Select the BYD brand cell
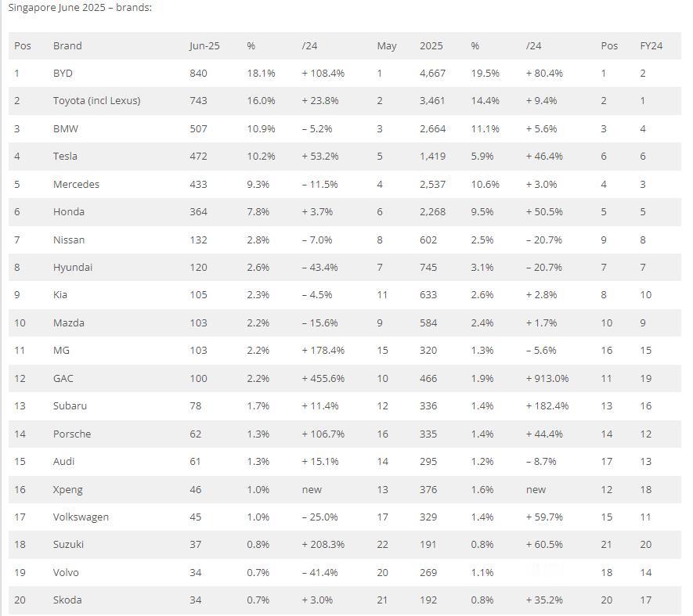The width and height of the screenshot is (693, 616). tap(63, 73)
